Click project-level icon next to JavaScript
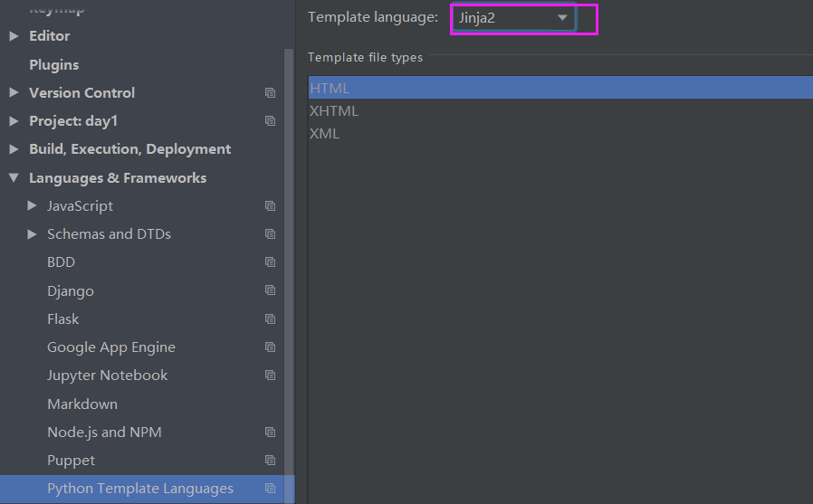 (x=270, y=206)
